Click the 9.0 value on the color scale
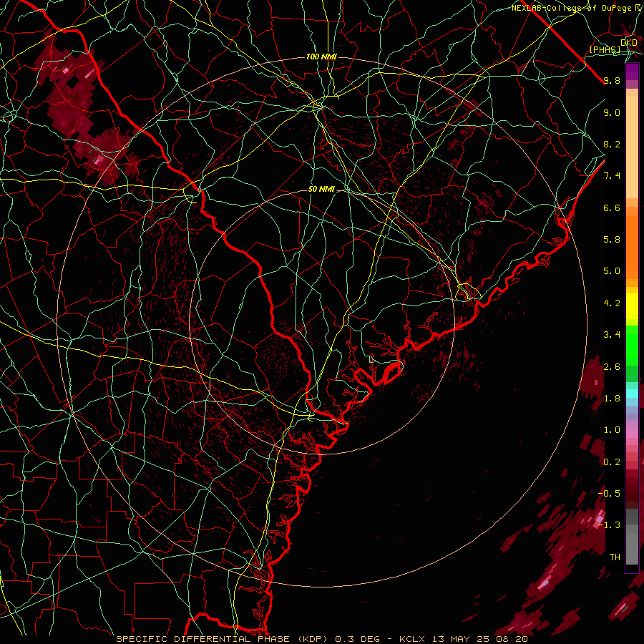Image resolution: width=644 pixels, height=644 pixels. click(x=612, y=112)
